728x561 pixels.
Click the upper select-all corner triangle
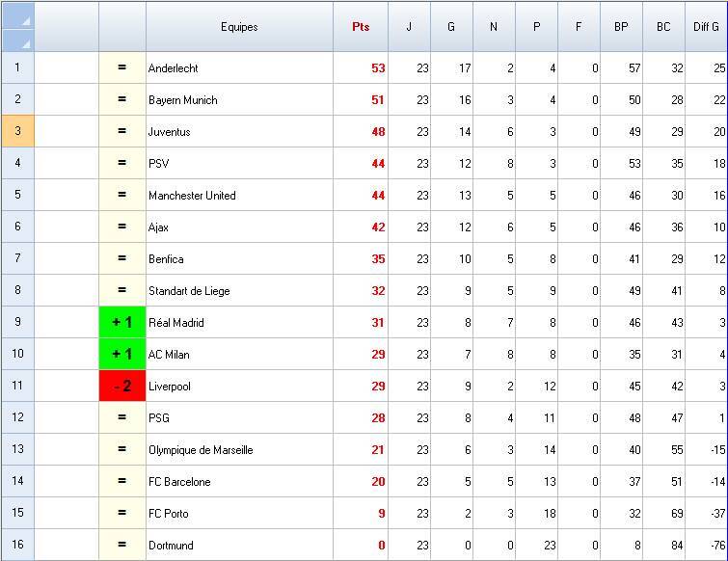point(25,19)
